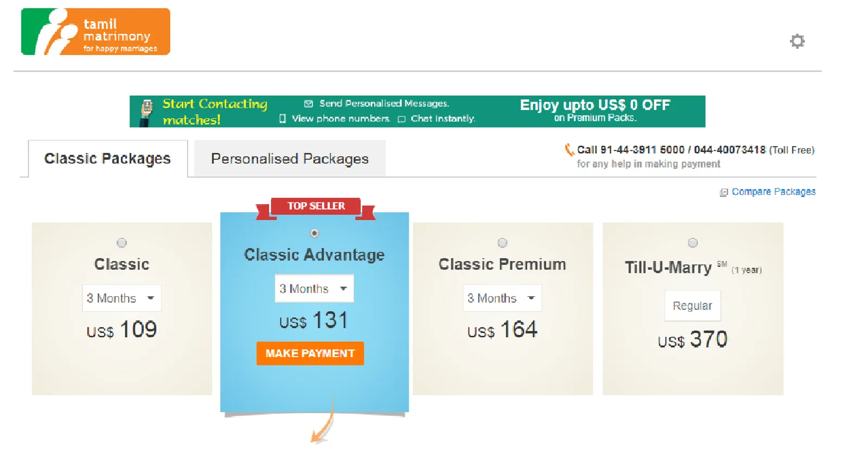Screen dimensions: 868x456
Task: Click the Tamil Matrimony logo
Action: (95, 31)
